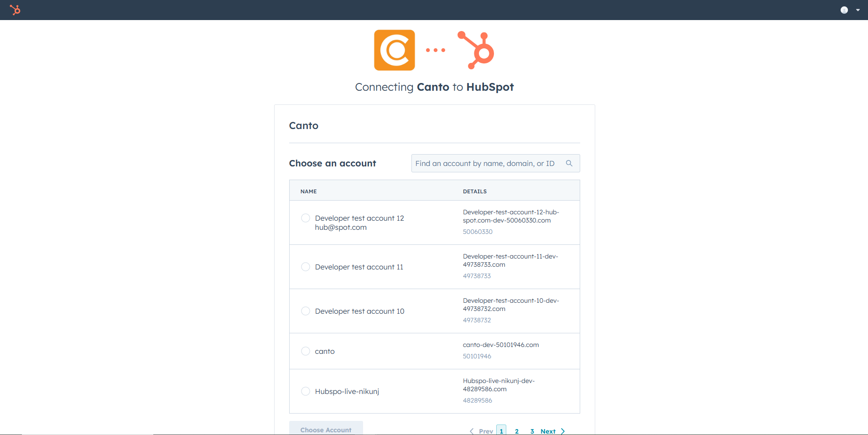
Task: Click the Choose Account button
Action: (326, 429)
